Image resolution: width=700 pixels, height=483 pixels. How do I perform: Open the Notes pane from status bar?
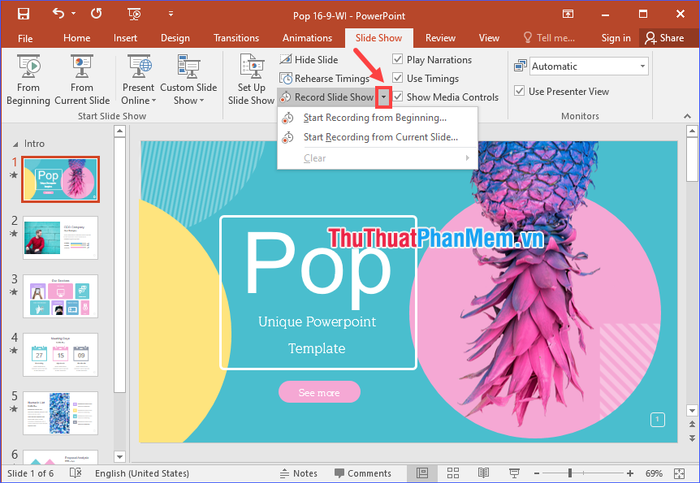[298, 473]
